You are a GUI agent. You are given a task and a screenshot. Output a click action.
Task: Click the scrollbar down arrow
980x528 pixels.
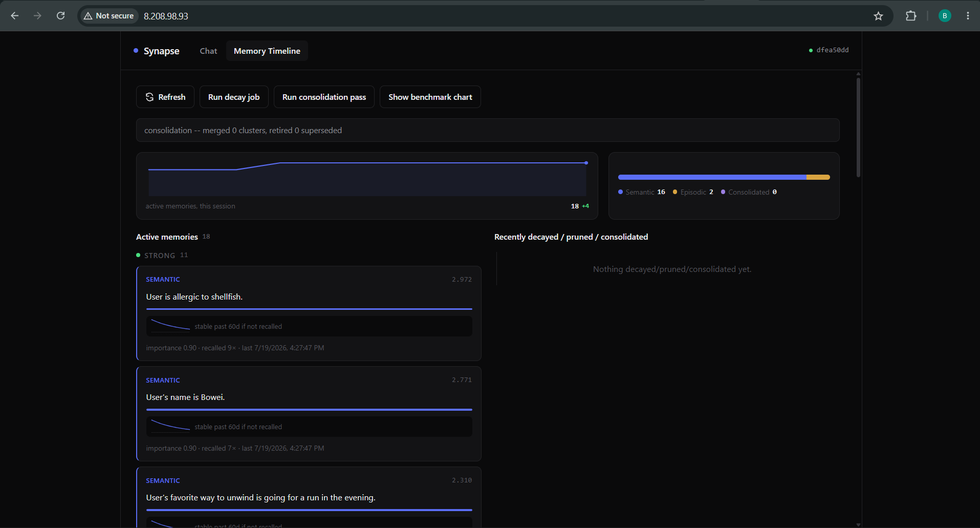[x=858, y=524]
